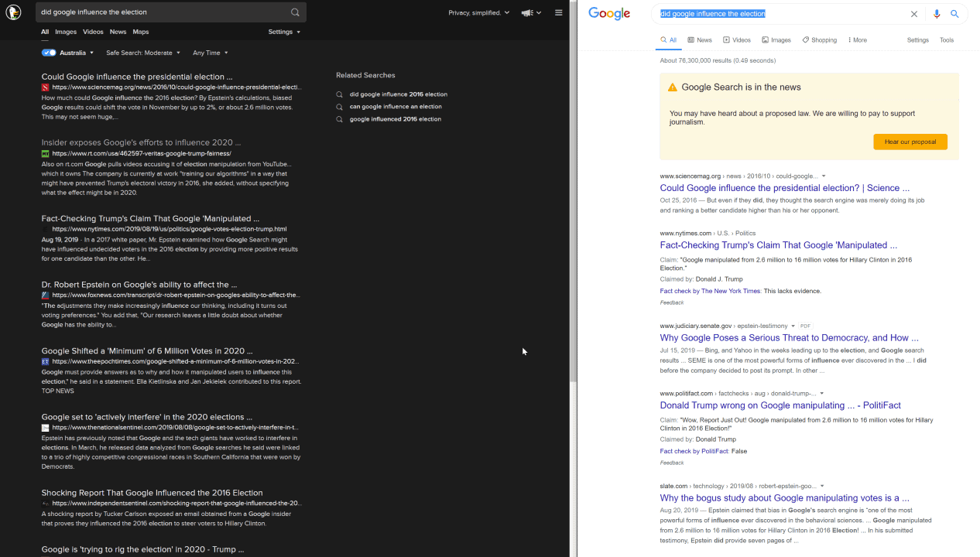Click rt.com favicon in DuckDuckGo result
980x557 pixels.
click(x=45, y=153)
